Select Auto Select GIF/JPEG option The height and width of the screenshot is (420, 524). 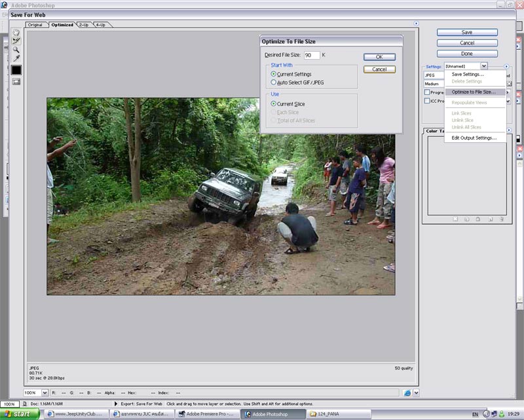coord(274,83)
